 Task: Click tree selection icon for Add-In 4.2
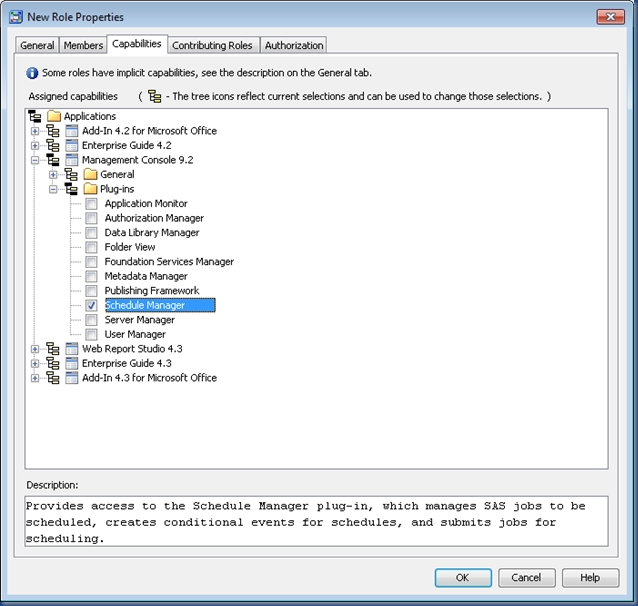click(53, 131)
